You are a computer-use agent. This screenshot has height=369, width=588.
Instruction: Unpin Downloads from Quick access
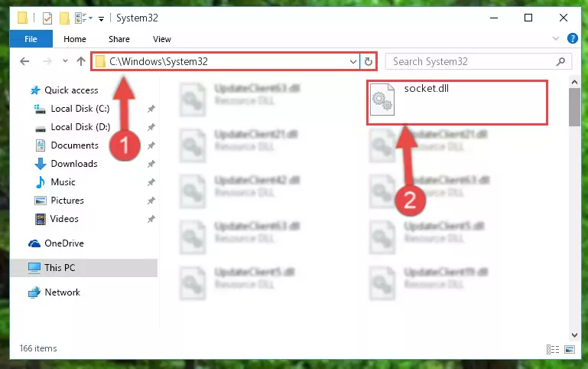(x=151, y=164)
